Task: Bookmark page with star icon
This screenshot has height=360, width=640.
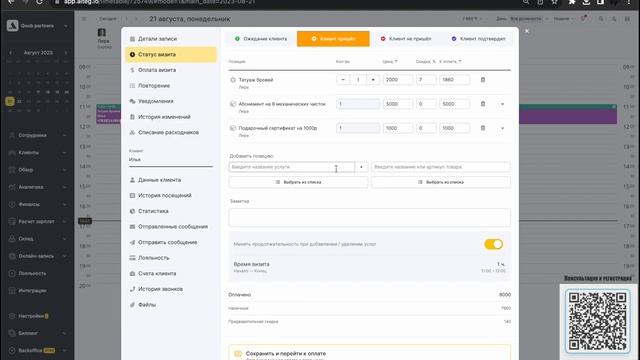Action: [x=554, y=2]
